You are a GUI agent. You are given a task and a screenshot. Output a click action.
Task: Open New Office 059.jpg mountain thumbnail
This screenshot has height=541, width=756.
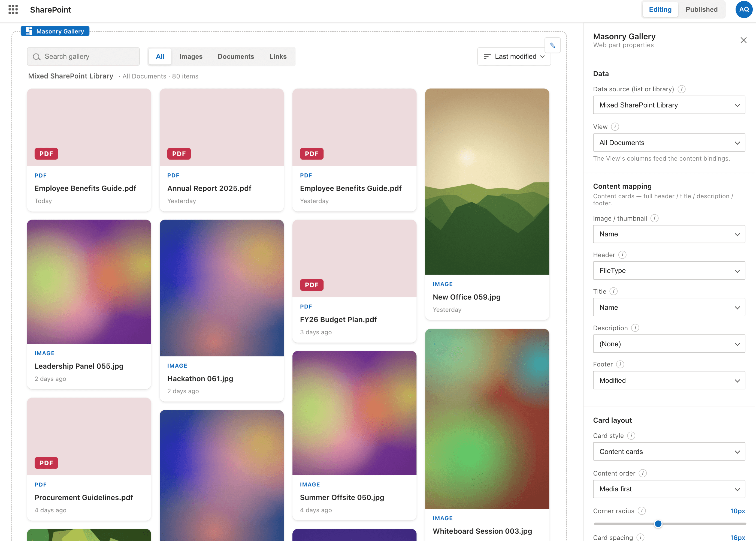click(x=487, y=182)
